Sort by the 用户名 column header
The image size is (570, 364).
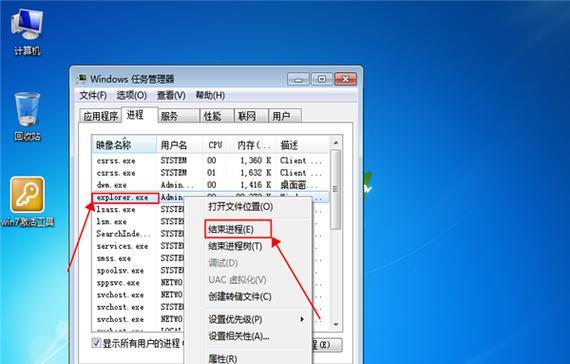pos(179,145)
